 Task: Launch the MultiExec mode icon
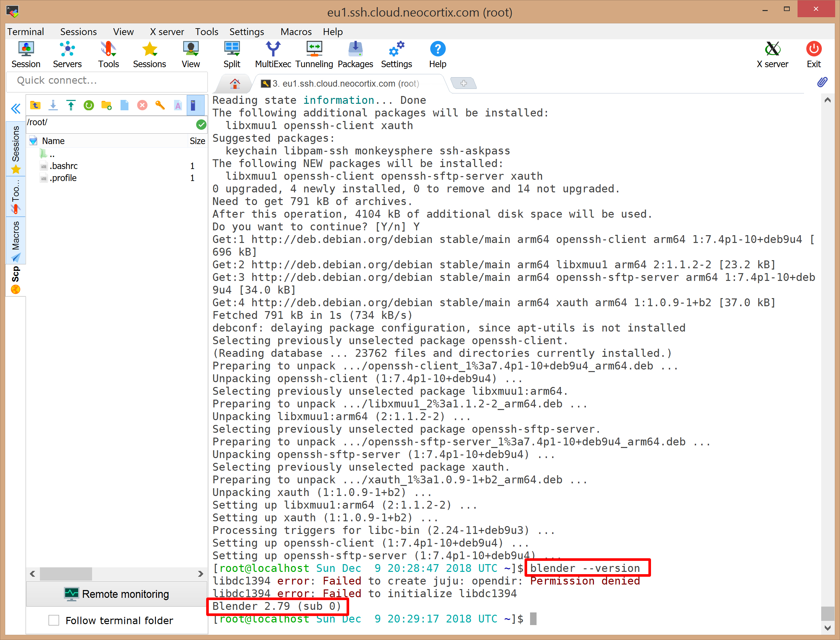point(273,55)
